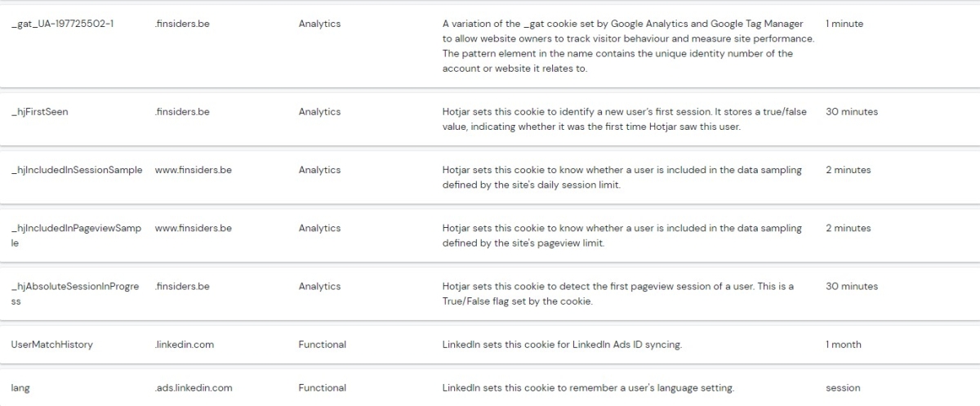The image size is (980, 406).
Task: Click the domain cell in the _hjIncludedInSessionSample row
Action: coord(193,170)
